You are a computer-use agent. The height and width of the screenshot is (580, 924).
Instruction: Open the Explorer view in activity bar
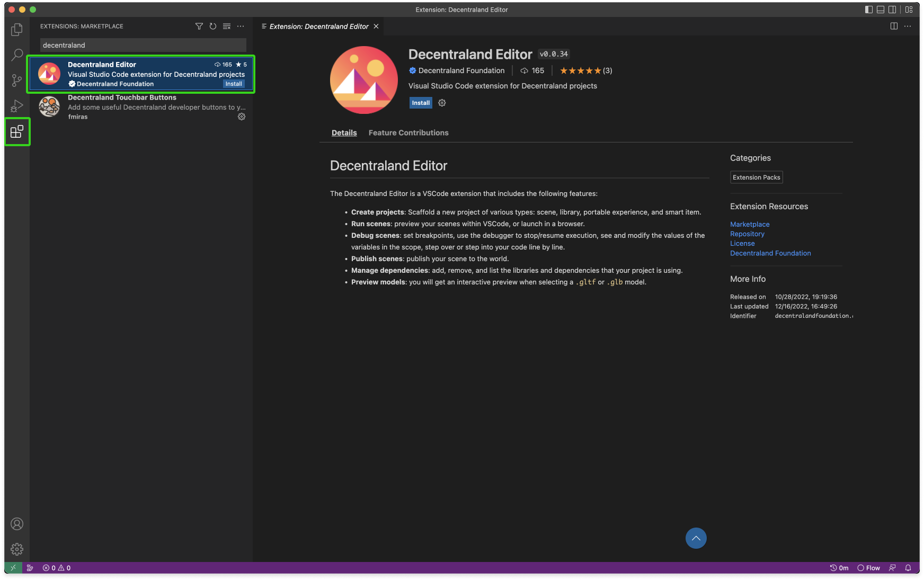17,30
